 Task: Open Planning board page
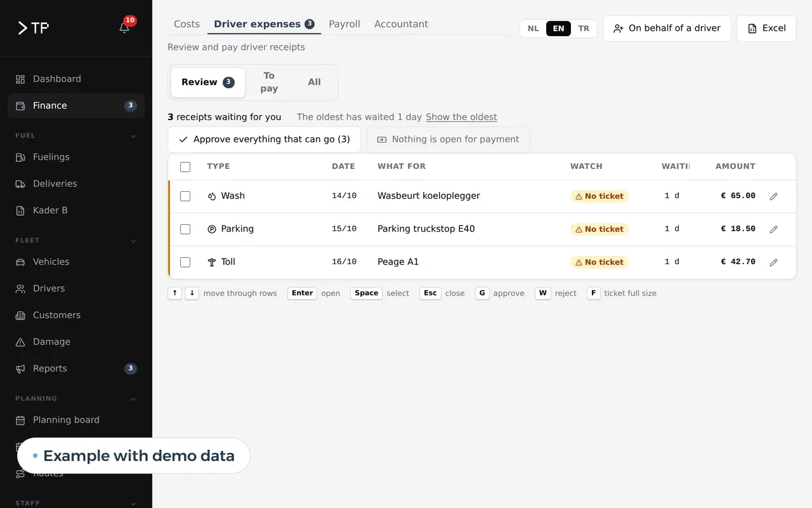click(x=76, y=420)
